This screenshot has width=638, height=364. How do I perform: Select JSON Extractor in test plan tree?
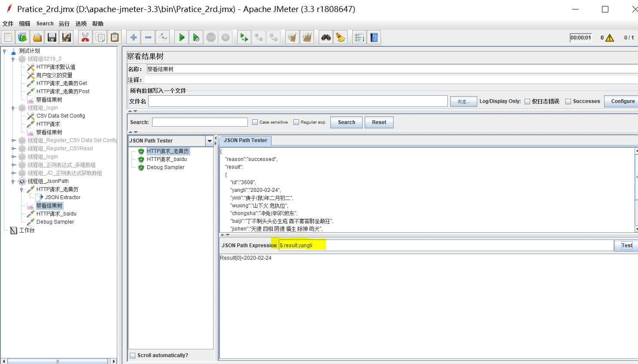[62, 197]
